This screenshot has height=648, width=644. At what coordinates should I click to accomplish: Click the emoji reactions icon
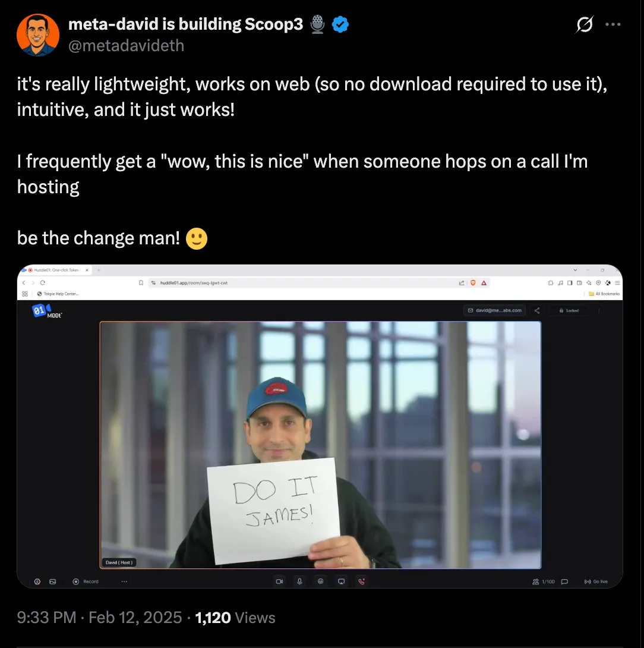tap(320, 581)
